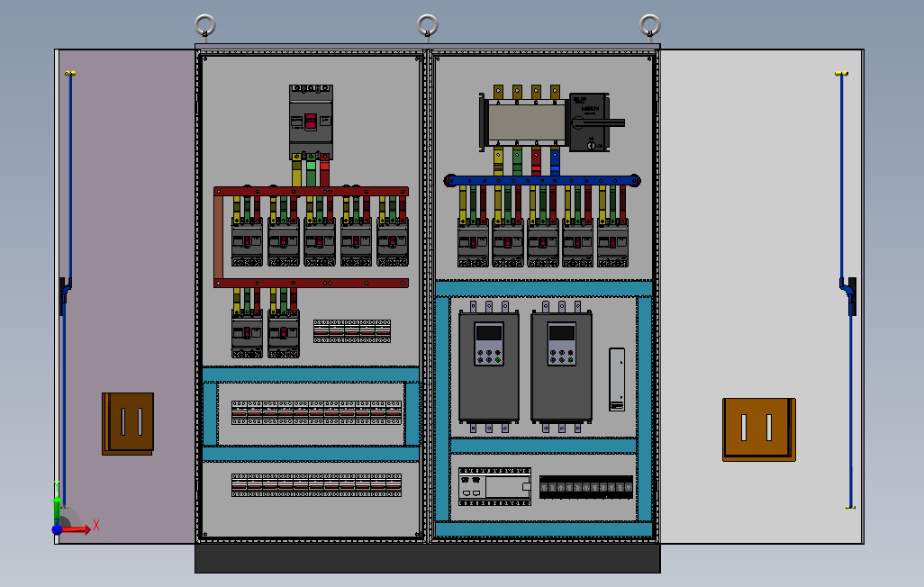Select the bottom terminal strip row in left panel
924x587 pixels.
[316, 485]
